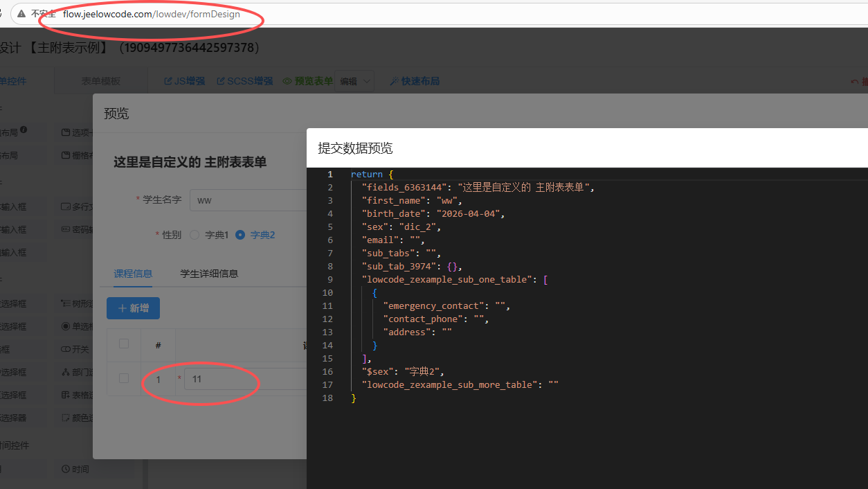The image size is (868, 489).
Task: Click the clock icon for 时间 control
Action: click(x=66, y=470)
